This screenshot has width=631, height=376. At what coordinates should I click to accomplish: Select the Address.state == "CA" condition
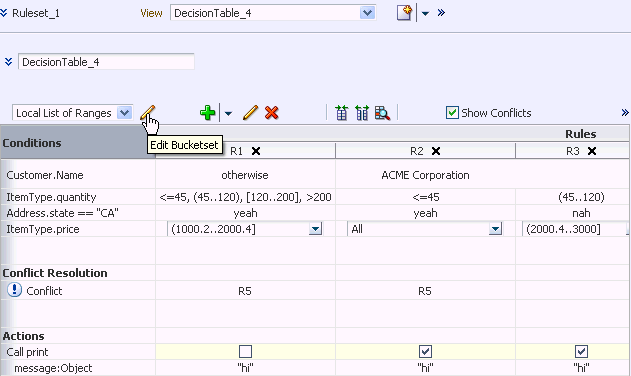point(62,213)
